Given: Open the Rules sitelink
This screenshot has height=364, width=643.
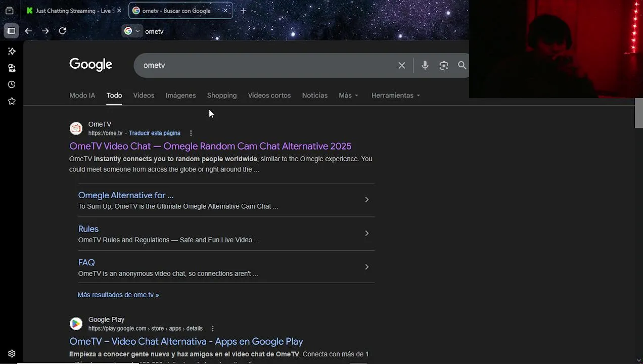Looking at the screenshot, I should point(88,229).
